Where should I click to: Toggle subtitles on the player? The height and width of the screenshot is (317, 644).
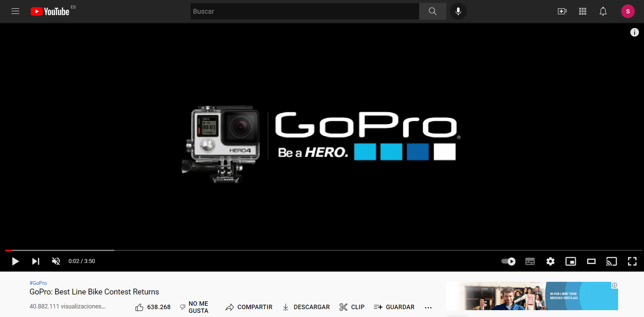click(x=530, y=261)
